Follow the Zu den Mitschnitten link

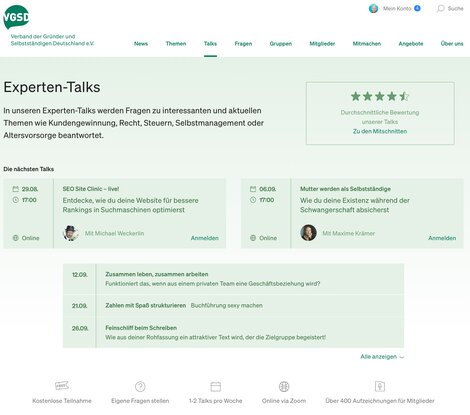tap(380, 131)
